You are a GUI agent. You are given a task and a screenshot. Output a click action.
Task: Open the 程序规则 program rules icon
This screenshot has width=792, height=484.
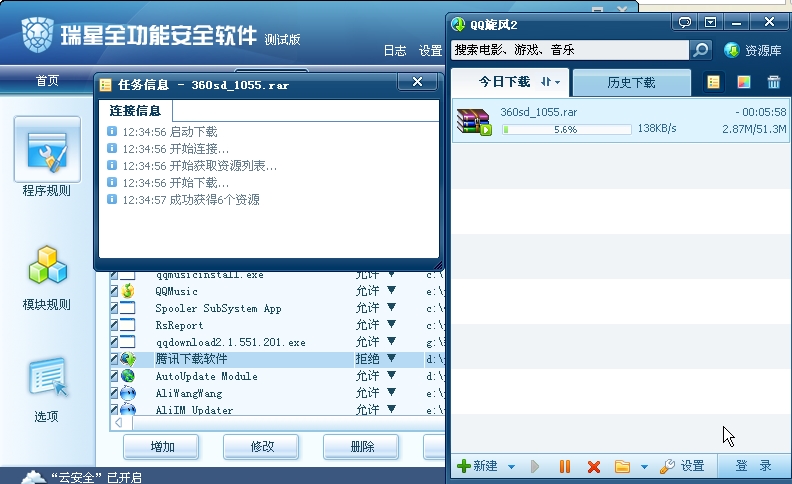click(47, 150)
